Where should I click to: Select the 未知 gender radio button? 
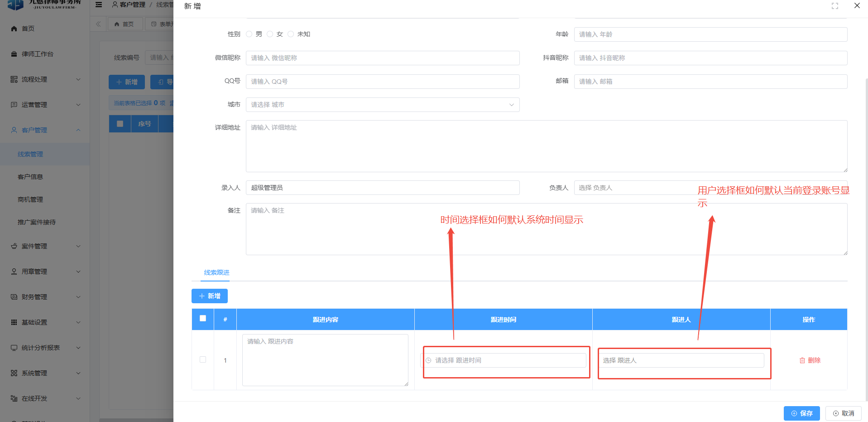tap(291, 34)
